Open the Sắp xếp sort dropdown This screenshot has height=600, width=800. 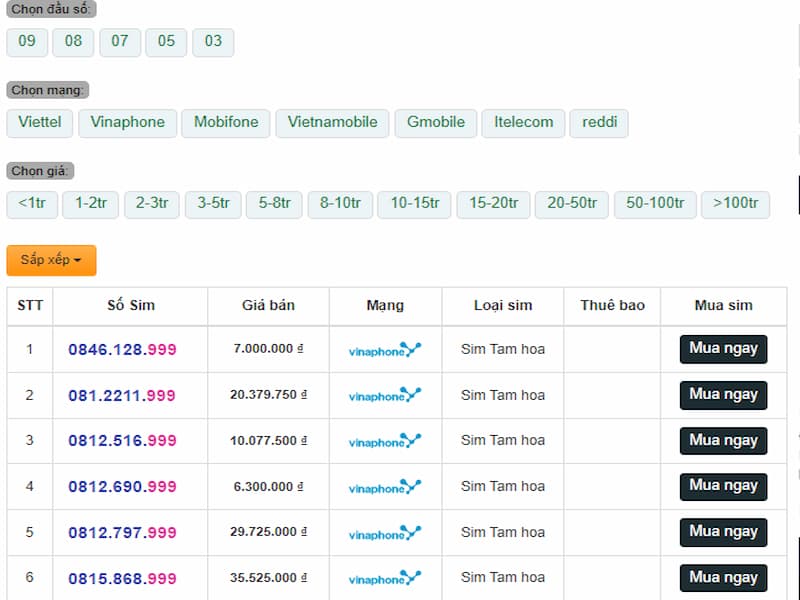(x=52, y=260)
